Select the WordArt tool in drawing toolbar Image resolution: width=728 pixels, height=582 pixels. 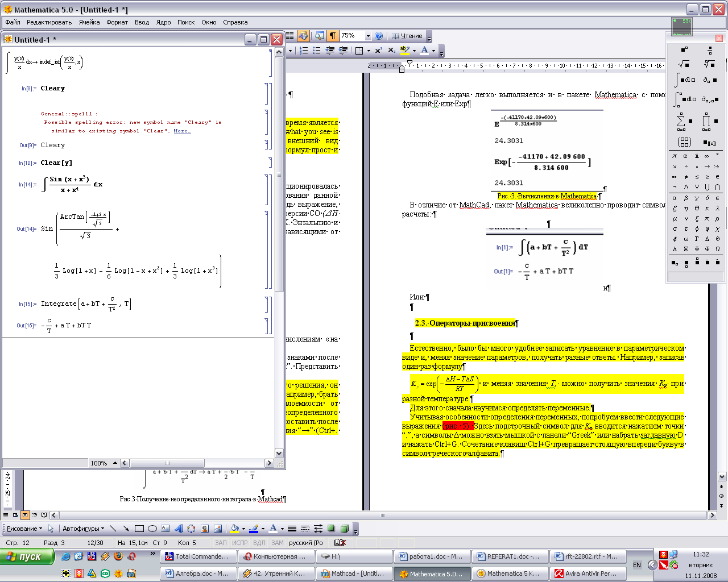[178, 529]
